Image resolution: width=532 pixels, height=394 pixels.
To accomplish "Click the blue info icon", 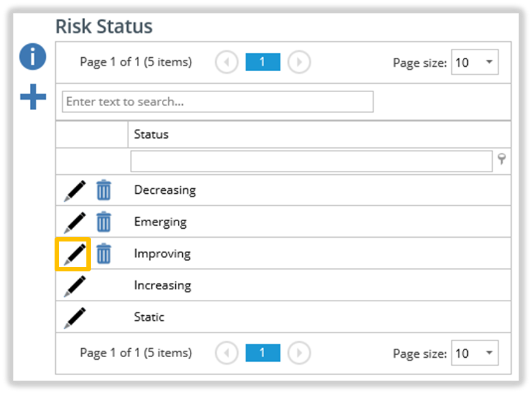I will coord(32,57).
